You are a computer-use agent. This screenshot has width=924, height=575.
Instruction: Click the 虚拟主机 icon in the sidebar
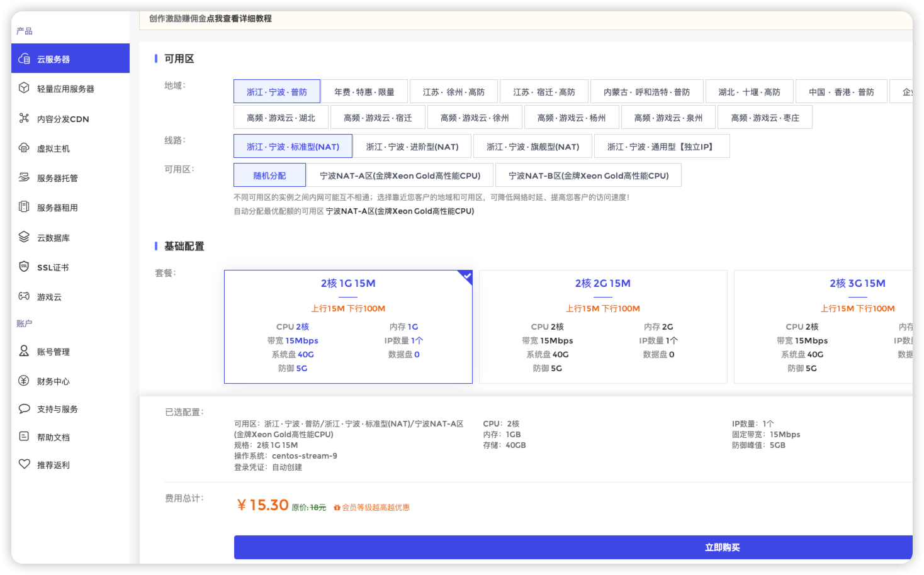point(24,148)
